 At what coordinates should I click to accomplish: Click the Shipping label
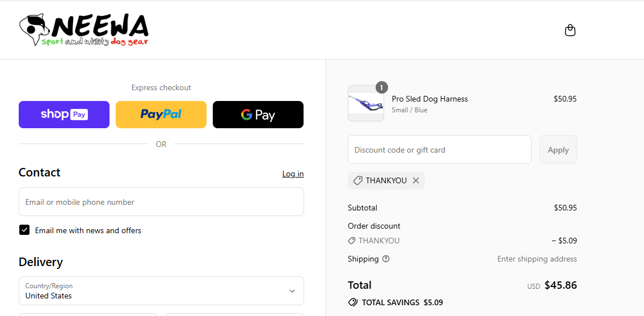pos(363,259)
